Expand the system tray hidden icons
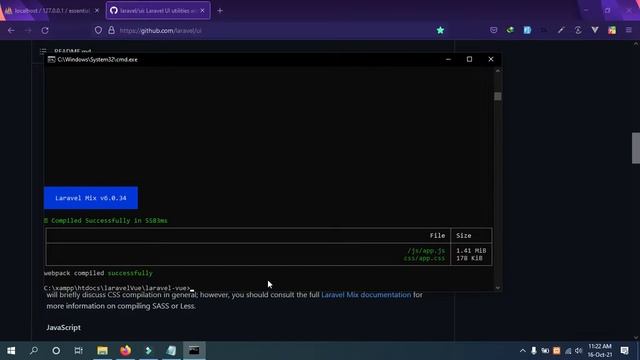Viewport: 640px width, 360px height. (522, 351)
